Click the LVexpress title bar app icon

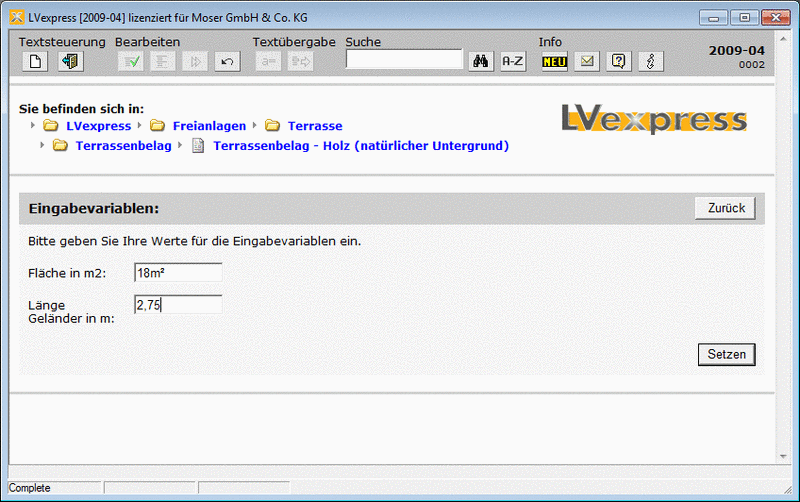17,17
